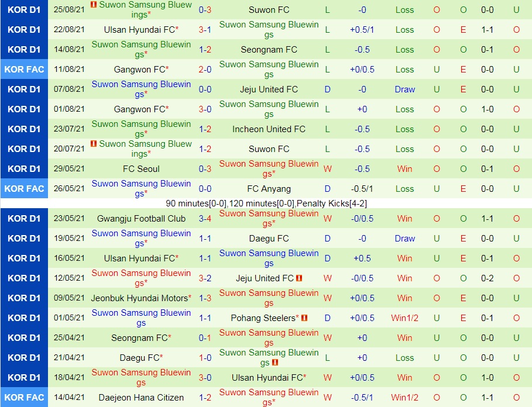Click the KOR FAC badge on the 14/04 Daejeon row

coord(24,397)
